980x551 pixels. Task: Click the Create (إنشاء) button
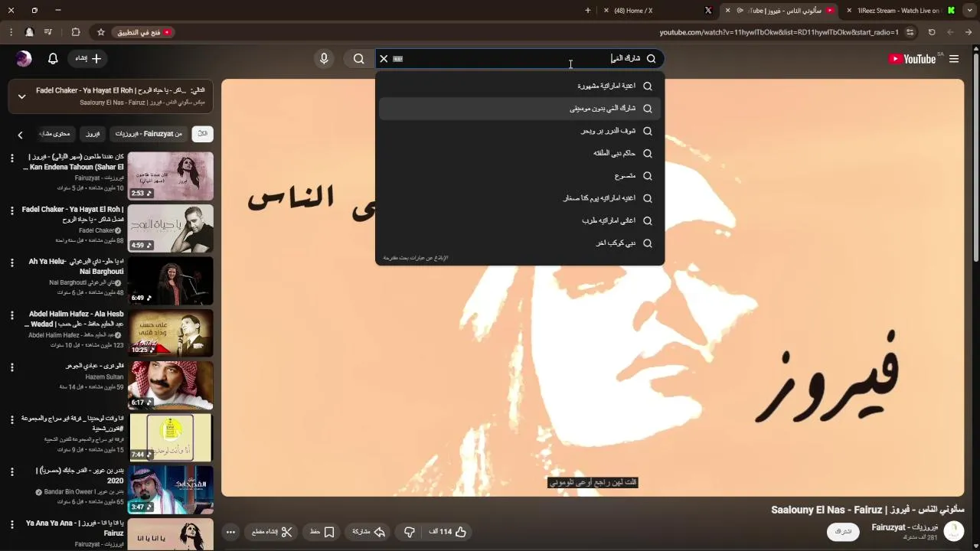point(88,59)
